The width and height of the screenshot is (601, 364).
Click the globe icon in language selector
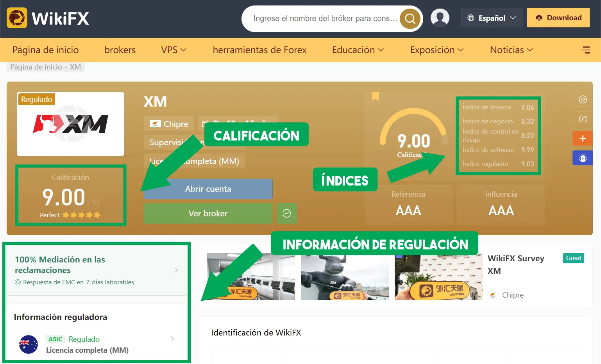point(471,18)
